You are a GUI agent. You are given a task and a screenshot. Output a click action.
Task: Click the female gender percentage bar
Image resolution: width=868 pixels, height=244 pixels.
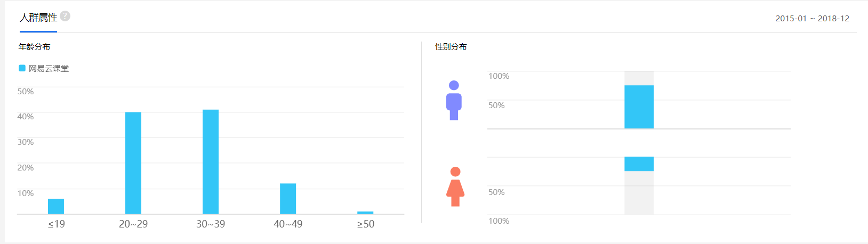[639, 164]
